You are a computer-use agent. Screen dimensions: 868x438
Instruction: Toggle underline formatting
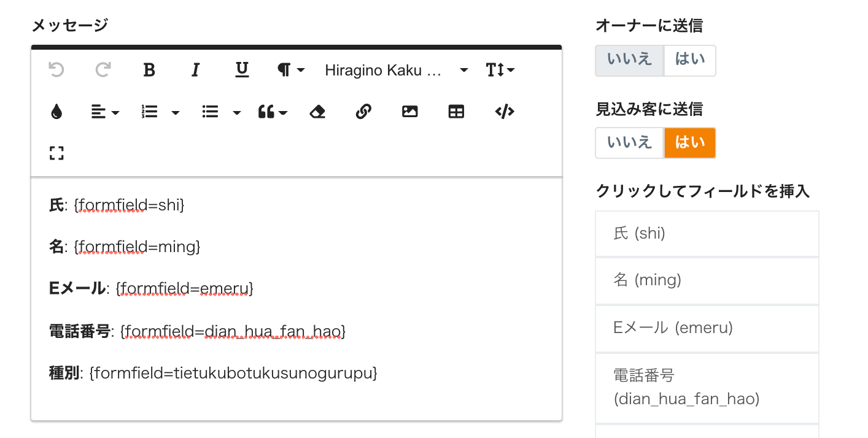pos(242,71)
